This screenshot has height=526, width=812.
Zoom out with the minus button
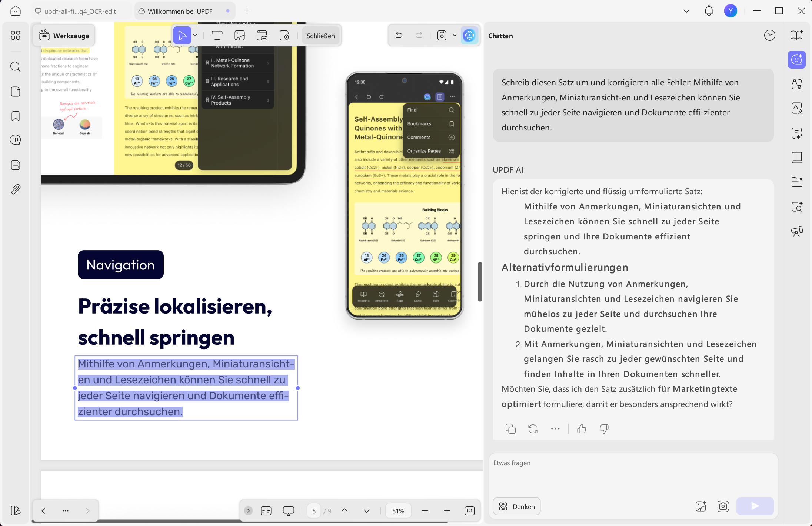click(x=425, y=510)
